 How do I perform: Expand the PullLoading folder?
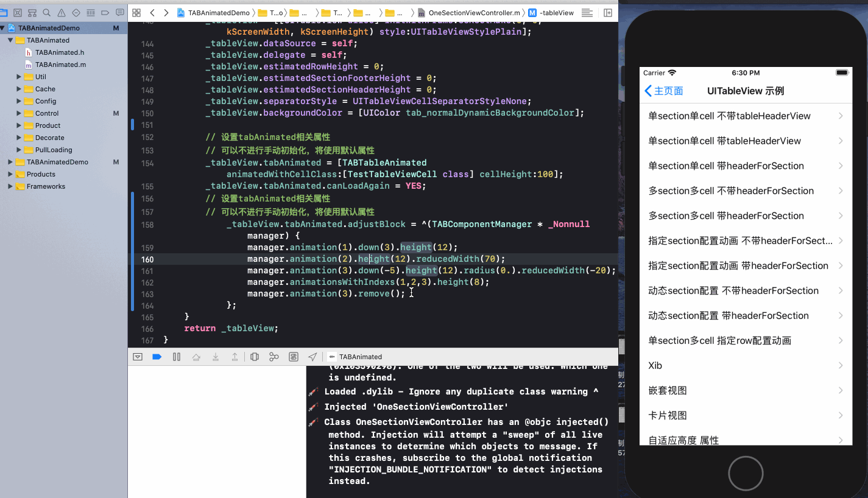pos(19,150)
